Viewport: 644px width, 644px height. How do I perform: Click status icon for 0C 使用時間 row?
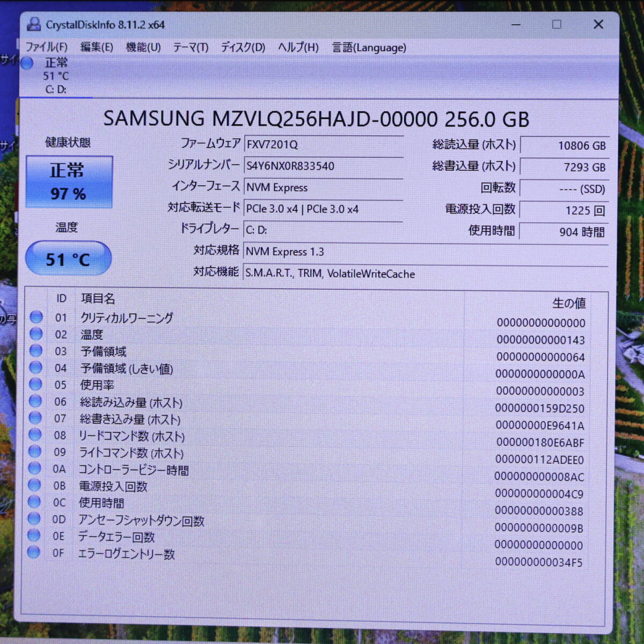(x=34, y=502)
